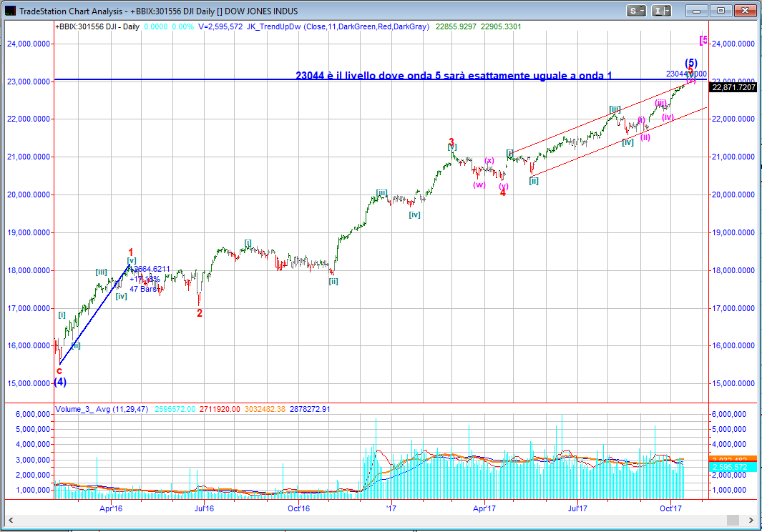Click the 'Volume_3_ Avg (11,29,47)' label
Screen dimensions: 762x532
[x=102, y=409]
